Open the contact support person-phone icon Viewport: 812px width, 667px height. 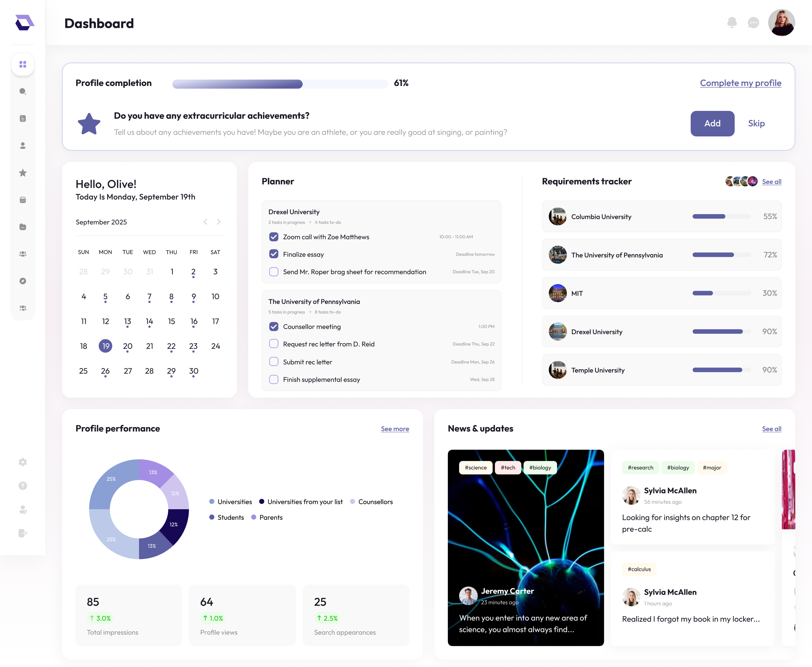pyautogui.click(x=23, y=510)
